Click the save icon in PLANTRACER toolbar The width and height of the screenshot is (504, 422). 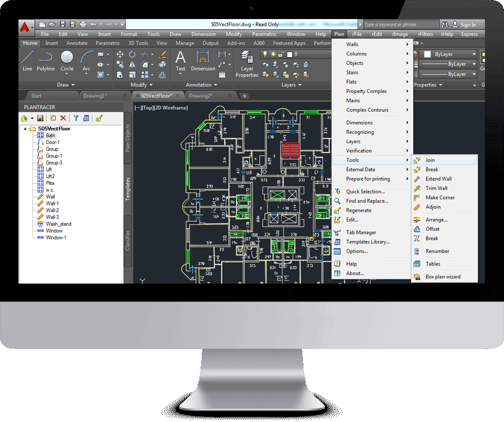tap(41, 118)
